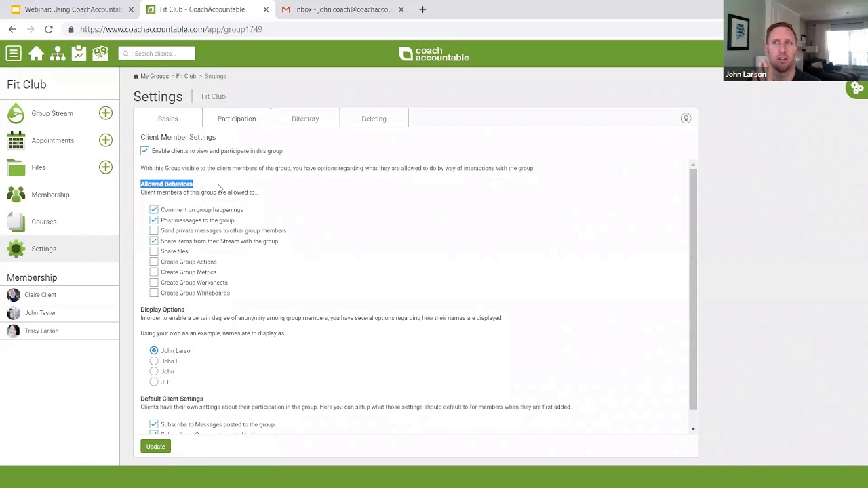The image size is (868, 488).
Task: Open Membership in sidebar
Action: [50, 195]
